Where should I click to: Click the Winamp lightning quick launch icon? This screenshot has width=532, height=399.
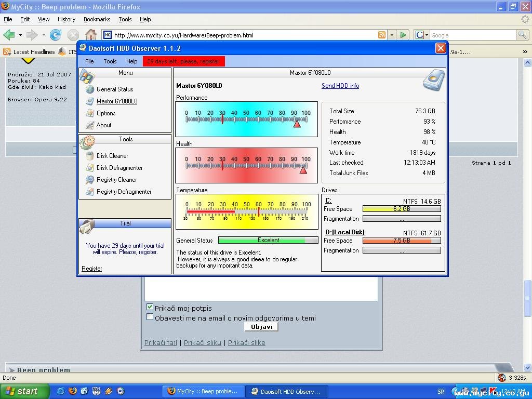click(109, 391)
